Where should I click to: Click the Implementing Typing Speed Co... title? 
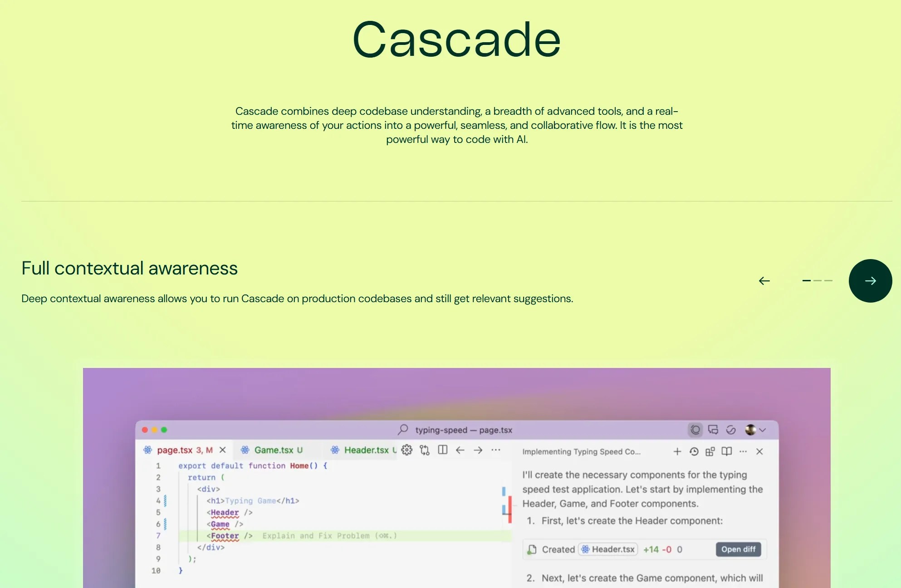(581, 451)
